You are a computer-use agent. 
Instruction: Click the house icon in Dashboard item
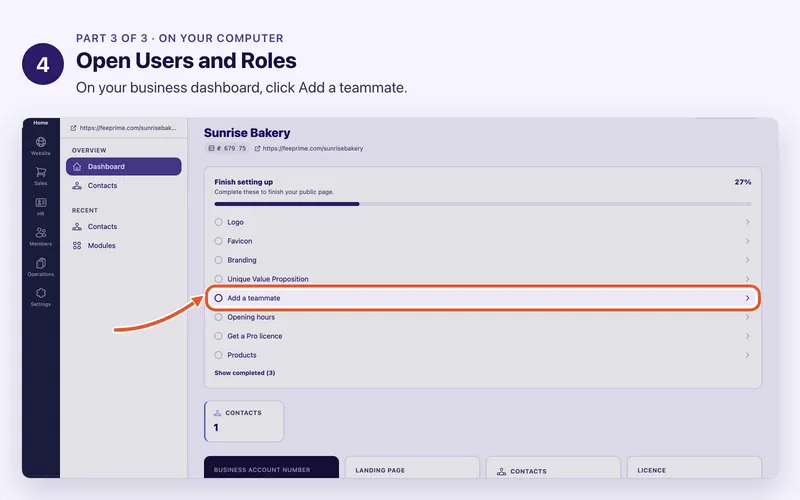(77, 166)
